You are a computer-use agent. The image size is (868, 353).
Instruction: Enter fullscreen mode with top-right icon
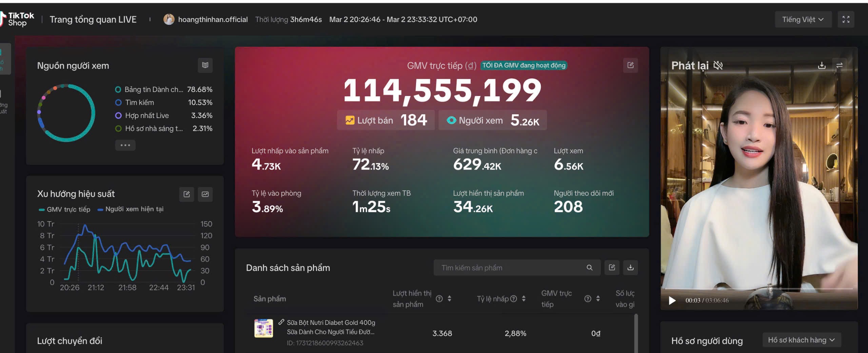(x=846, y=19)
